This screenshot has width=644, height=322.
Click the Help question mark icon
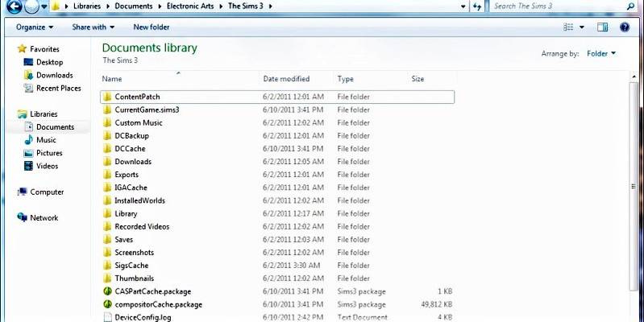pos(625,27)
